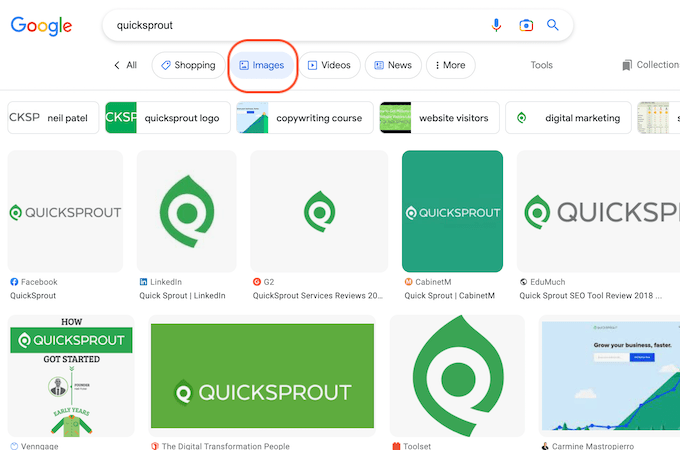Click Quick Sprout | CabinetM title
The image size is (680, 450).
(449, 296)
